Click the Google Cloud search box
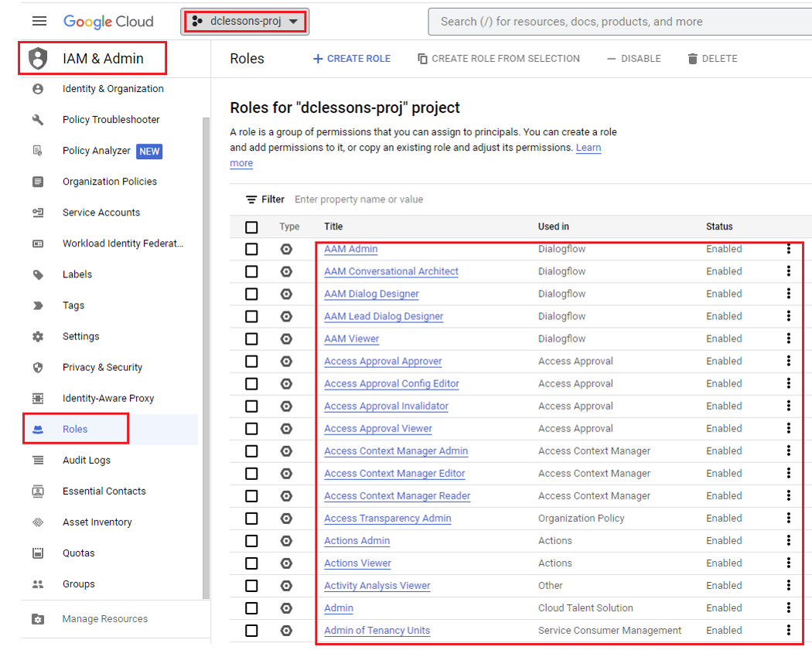This screenshot has height=650, width=812. pos(620,22)
